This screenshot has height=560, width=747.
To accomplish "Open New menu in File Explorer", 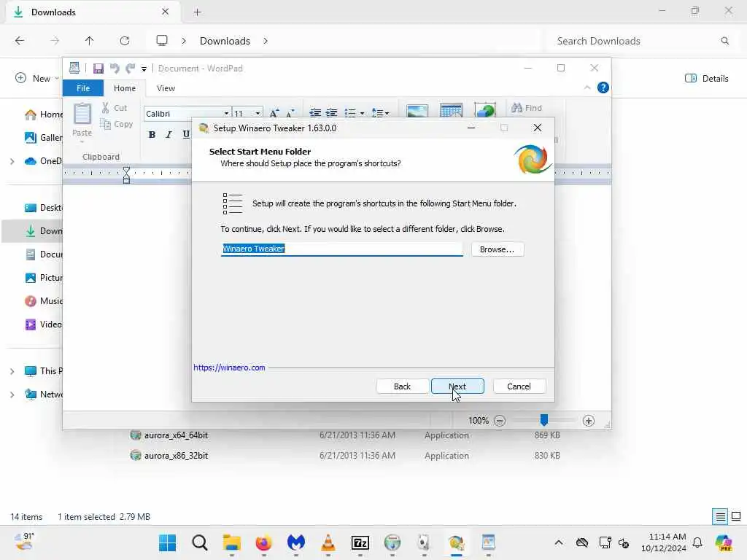I will click(37, 78).
